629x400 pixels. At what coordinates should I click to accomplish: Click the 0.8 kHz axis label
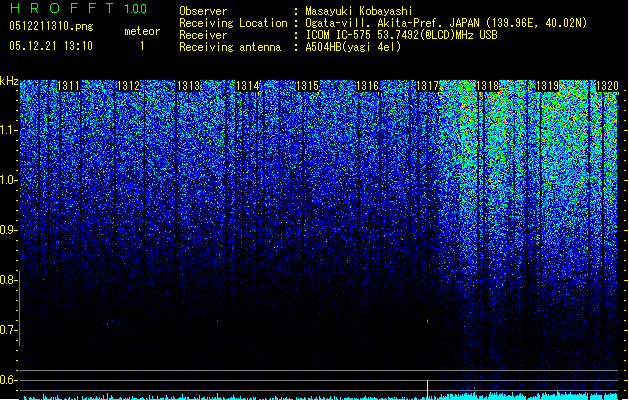8,280
